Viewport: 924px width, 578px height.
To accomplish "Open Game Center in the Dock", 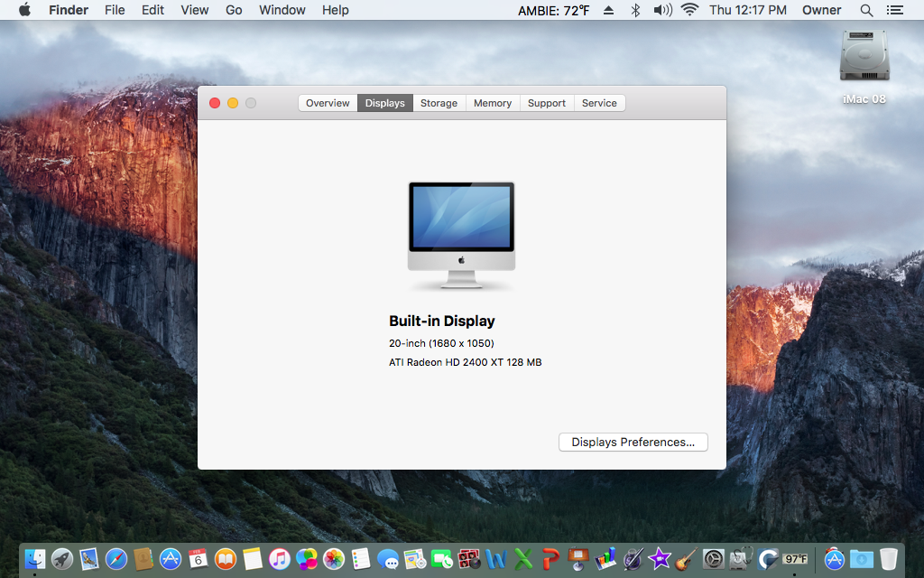I will pyautogui.click(x=307, y=558).
